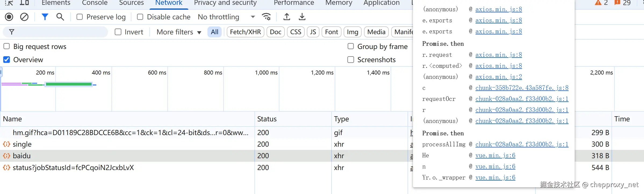The height and width of the screenshot is (194, 644).
Task: Clear the network log
Action: pyautogui.click(x=24, y=17)
